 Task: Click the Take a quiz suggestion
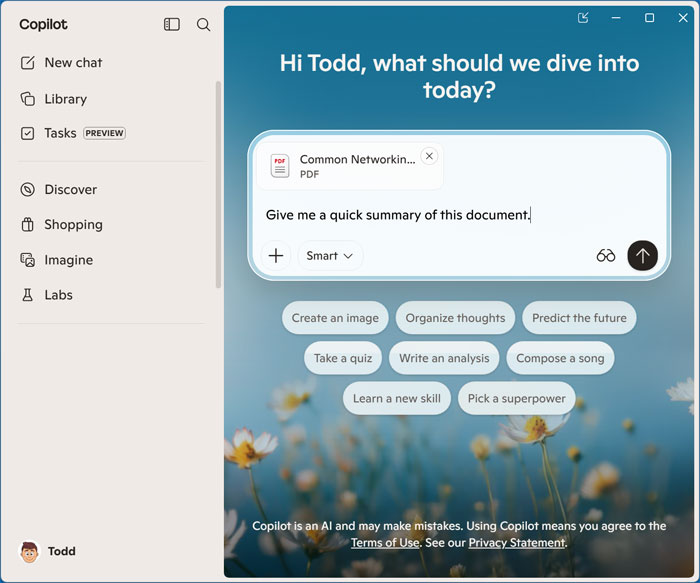[343, 358]
